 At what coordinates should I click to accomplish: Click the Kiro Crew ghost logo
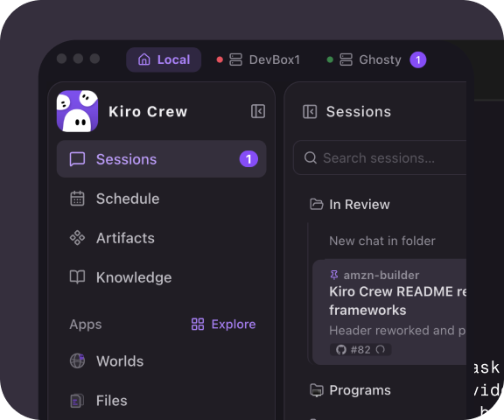(x=78, y=111)
